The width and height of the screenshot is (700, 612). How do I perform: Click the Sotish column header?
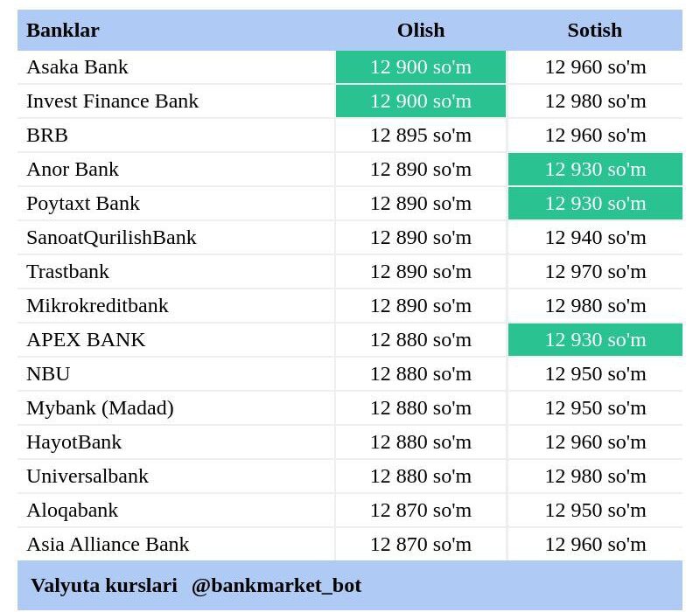[595, 31]
